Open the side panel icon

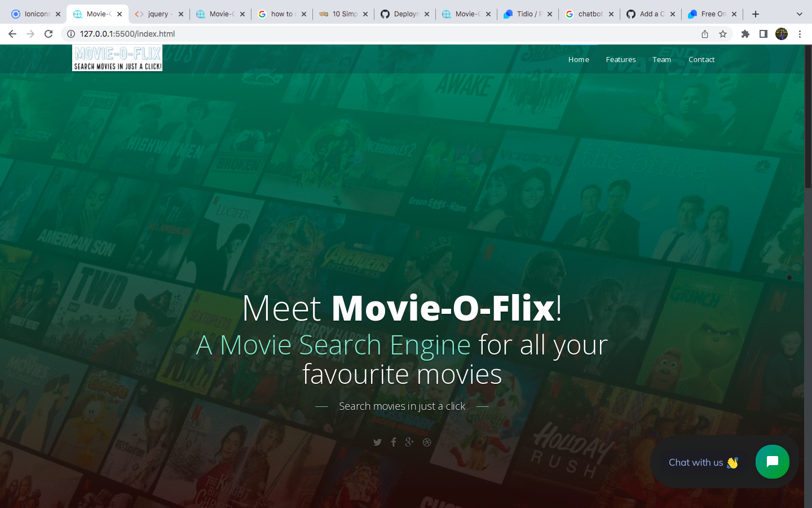click(764, 34)
